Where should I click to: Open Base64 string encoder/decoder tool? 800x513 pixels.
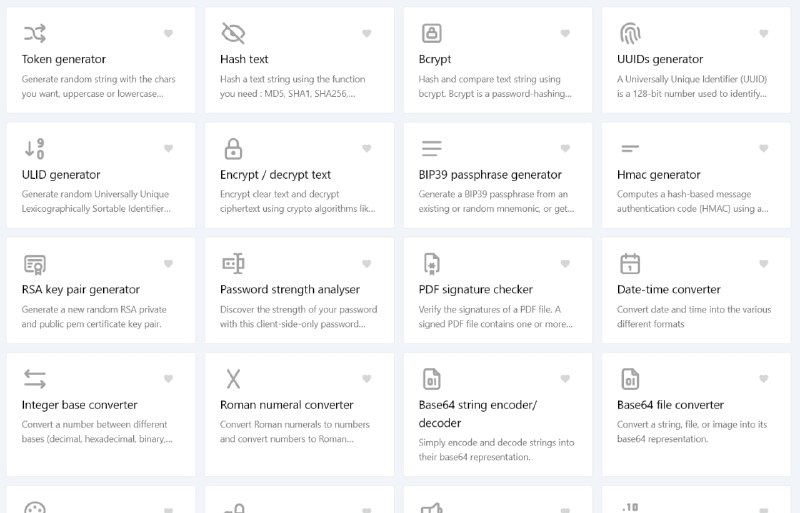(x=498, y=414)
